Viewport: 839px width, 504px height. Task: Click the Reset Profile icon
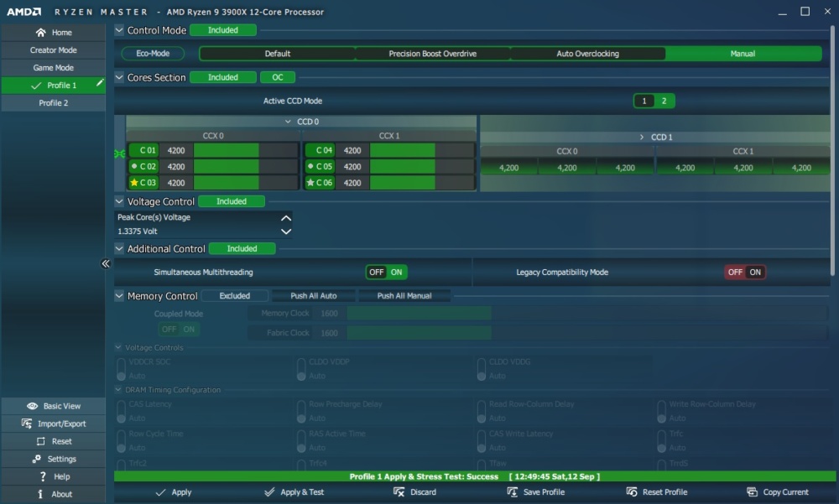pyautogui.click(x=632, y=491)
